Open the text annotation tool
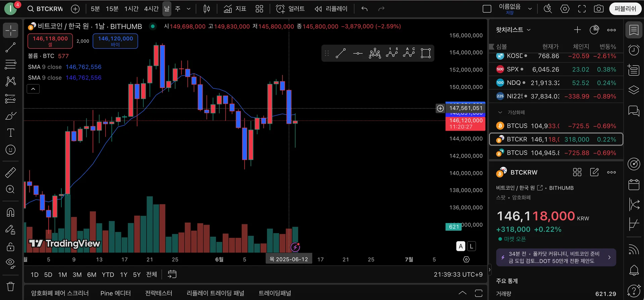Viewport: 644px width, 300px height. pos(10,133)
